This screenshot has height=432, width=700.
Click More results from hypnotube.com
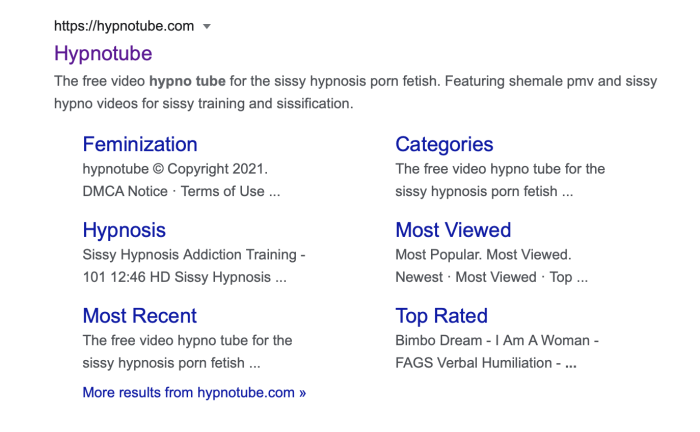pyautogui.click(x=194, y=392)
